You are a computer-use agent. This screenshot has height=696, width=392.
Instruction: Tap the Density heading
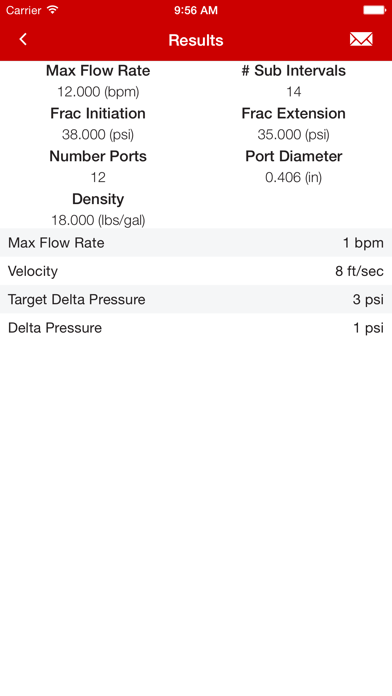[x=98, y=199]
